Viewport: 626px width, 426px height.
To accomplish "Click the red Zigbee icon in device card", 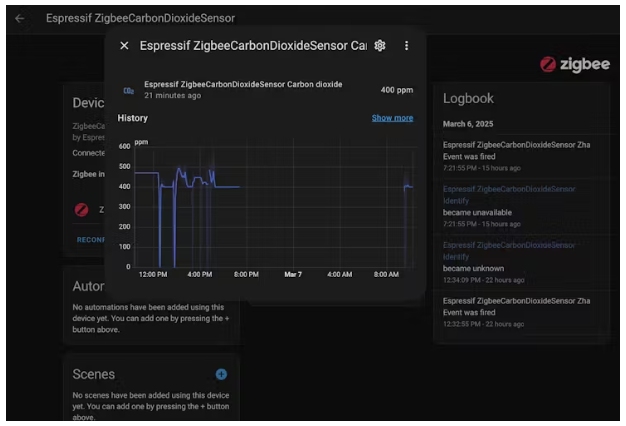I will coord(82,210).
